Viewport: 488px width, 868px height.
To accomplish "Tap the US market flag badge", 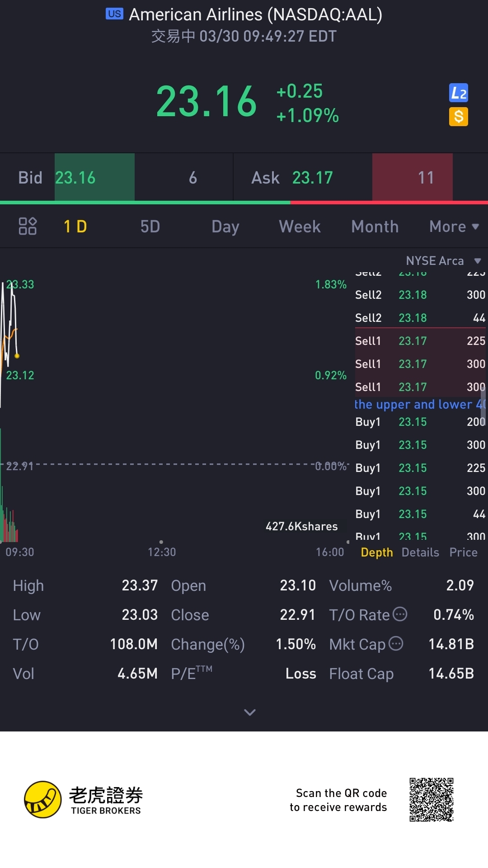I will 114,14.
